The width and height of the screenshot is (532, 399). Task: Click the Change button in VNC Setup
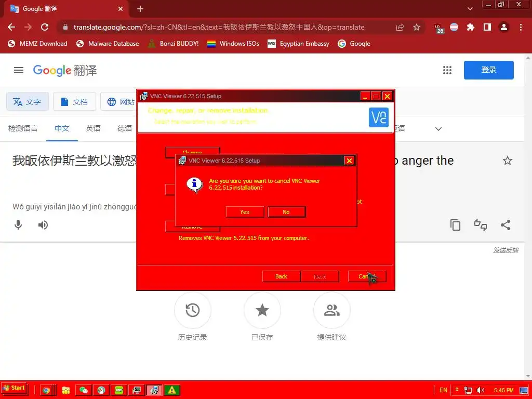[x=192, y=152]
